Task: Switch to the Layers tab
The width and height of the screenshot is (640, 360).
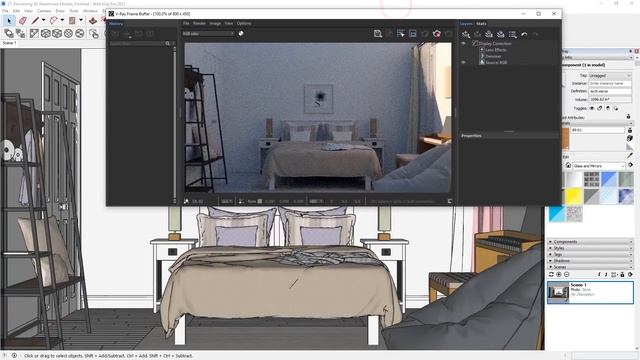Action: (x=466, y=24)
